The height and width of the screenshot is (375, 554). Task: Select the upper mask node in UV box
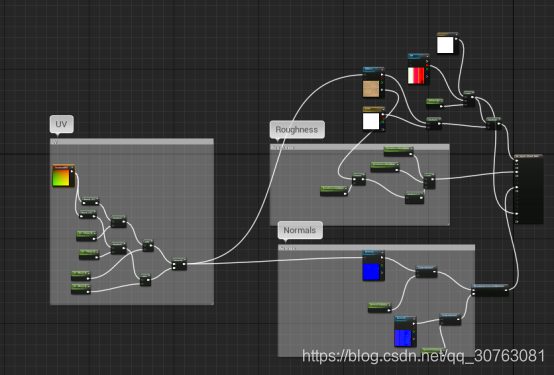tap(90, 201)
